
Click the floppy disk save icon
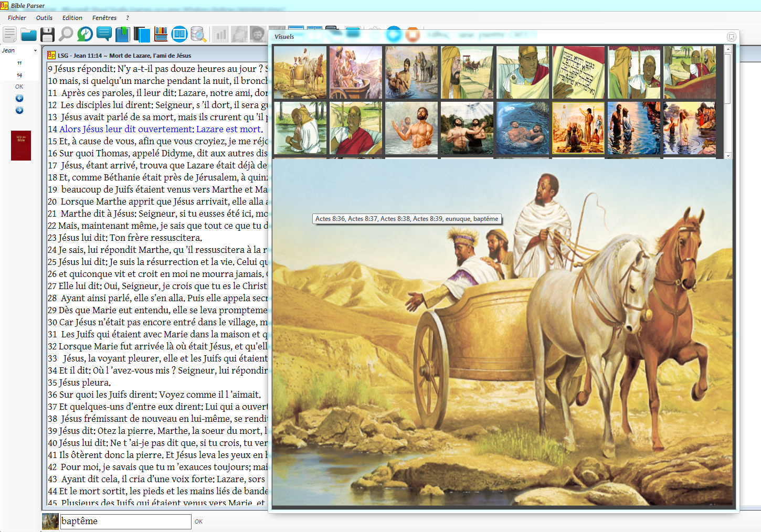click(47, 35)
